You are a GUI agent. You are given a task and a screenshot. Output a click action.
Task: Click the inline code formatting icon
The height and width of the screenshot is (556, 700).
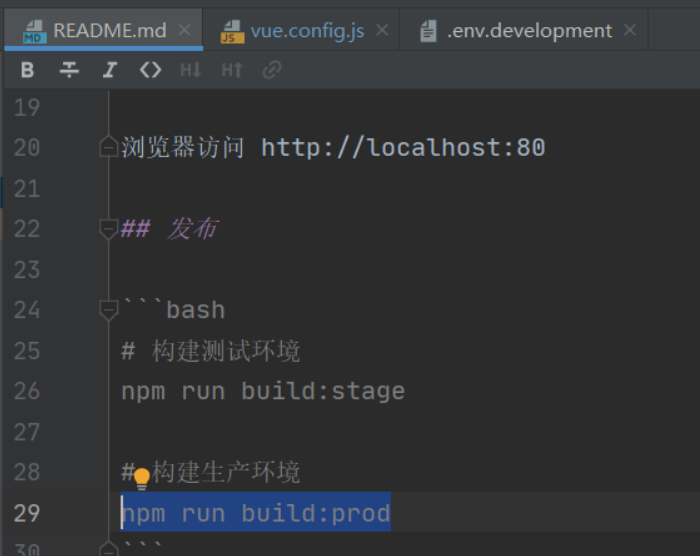coord(150,70)
